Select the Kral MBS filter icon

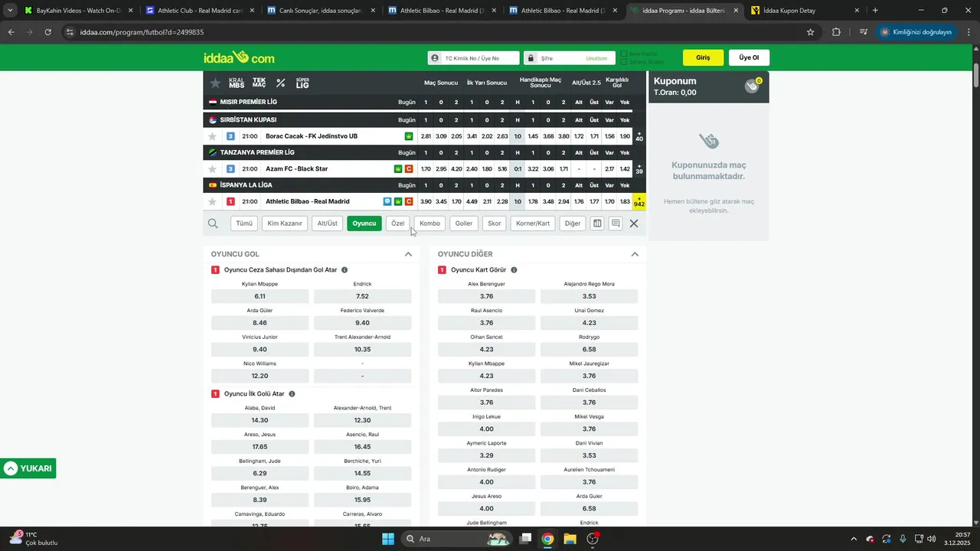[237, 83]
